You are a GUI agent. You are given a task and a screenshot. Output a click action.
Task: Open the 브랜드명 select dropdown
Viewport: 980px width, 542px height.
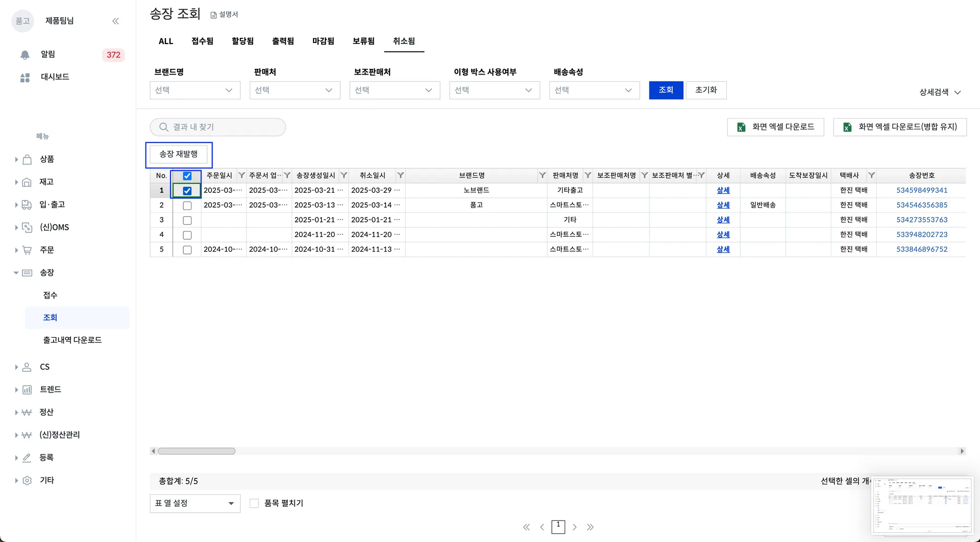pyautogui.click(x=195, y=90)
